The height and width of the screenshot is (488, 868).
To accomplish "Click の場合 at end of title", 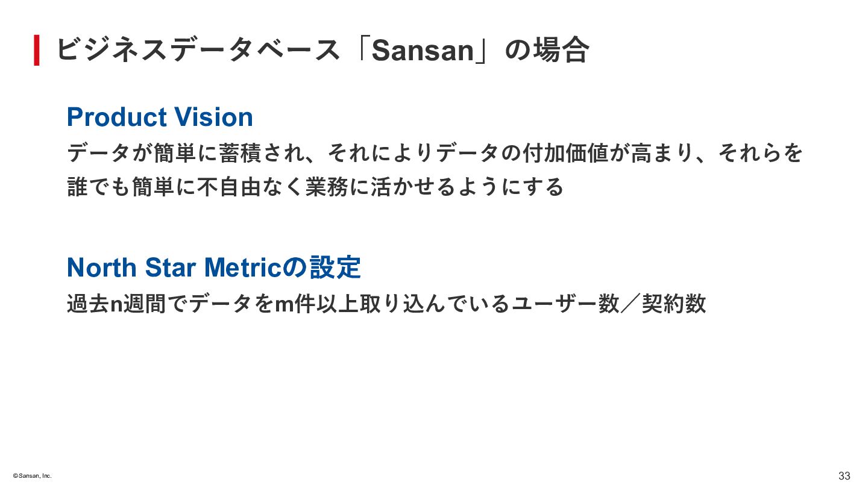I will 547,50.
